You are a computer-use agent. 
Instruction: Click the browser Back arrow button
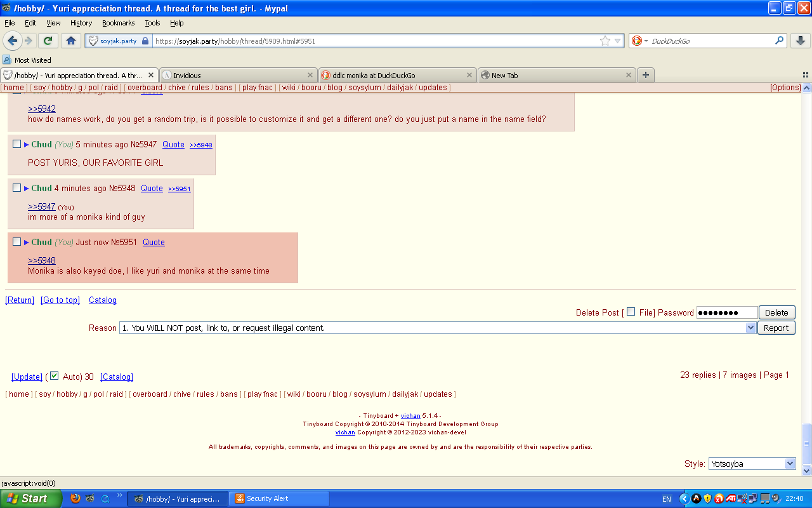[13, 41]
